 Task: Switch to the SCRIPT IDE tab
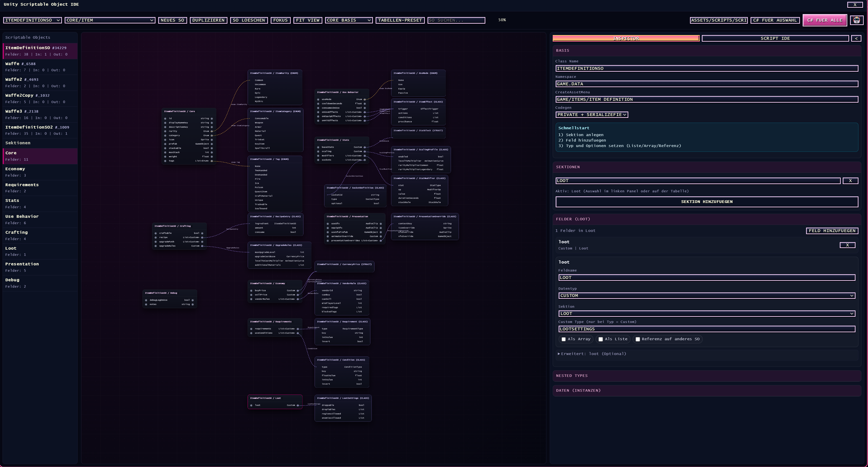[x=775, y=38]
